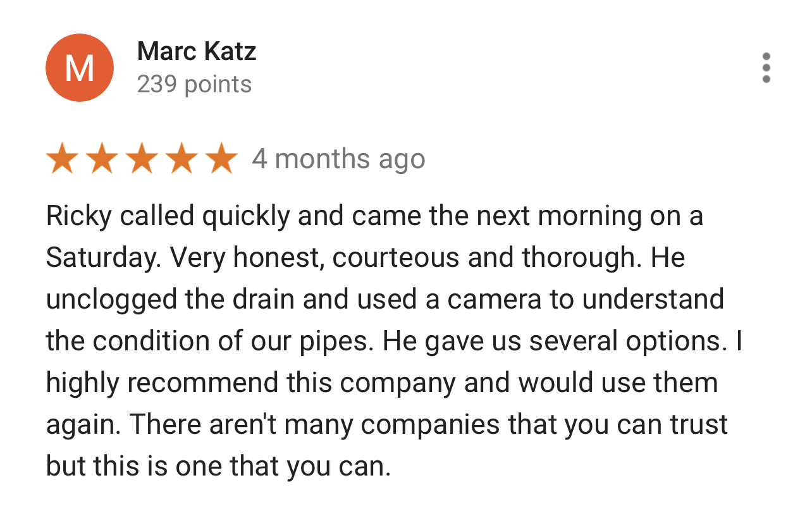
Task: Click the fourth rating star
Action: tap(181, 158)
